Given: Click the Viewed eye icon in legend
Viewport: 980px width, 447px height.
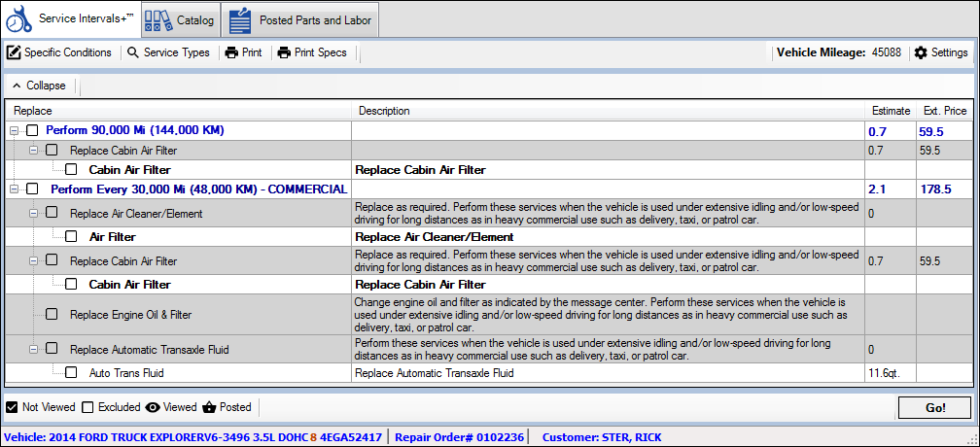Looking at the screenshot, I should pos(153,407).
